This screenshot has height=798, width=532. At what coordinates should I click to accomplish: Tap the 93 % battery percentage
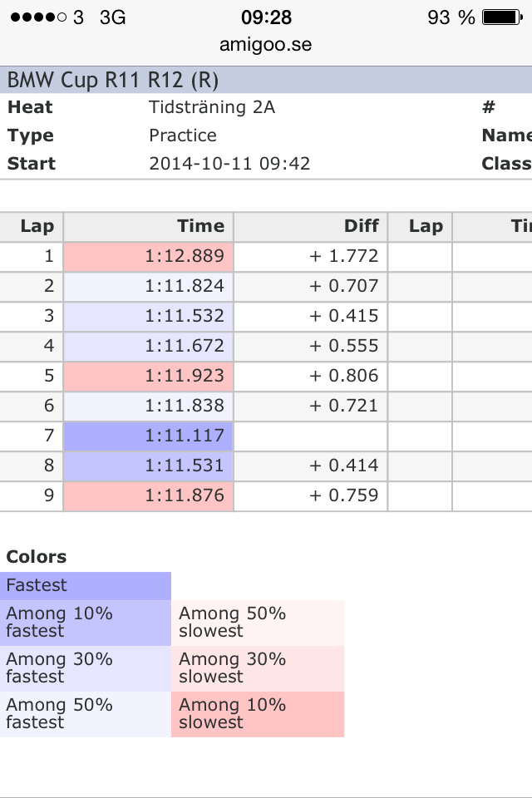(451, 17)
